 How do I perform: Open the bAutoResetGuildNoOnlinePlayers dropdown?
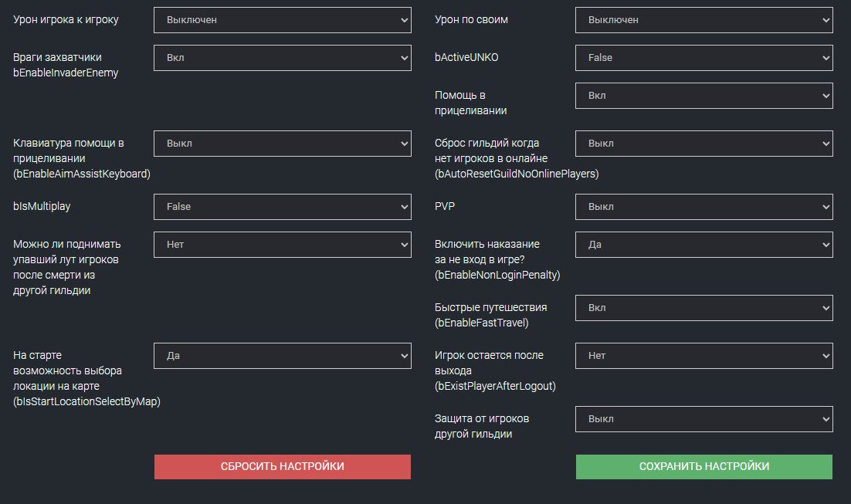tap(704, 144)
